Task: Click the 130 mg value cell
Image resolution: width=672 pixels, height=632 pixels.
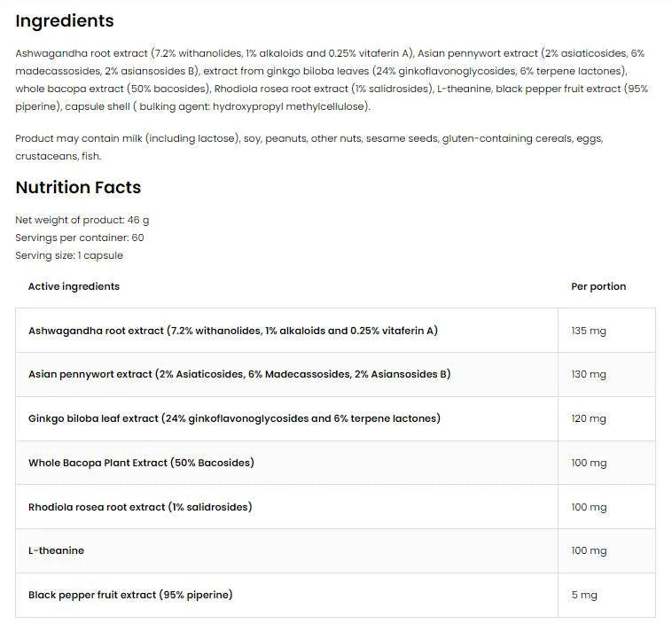Action: pyautogui.click(x=589, y=374)
